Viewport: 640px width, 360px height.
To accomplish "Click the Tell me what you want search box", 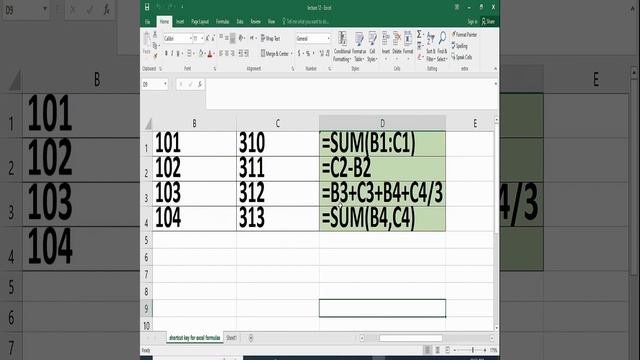I will pos(306,21).
